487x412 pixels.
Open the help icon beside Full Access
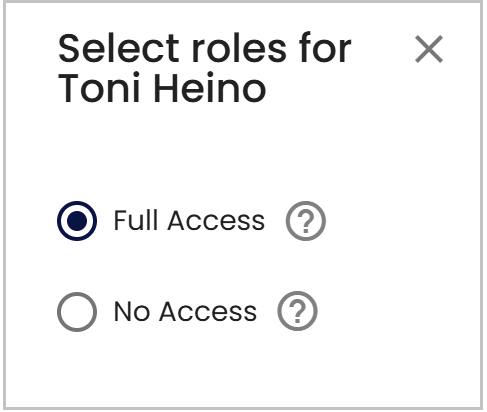point(306,221)
